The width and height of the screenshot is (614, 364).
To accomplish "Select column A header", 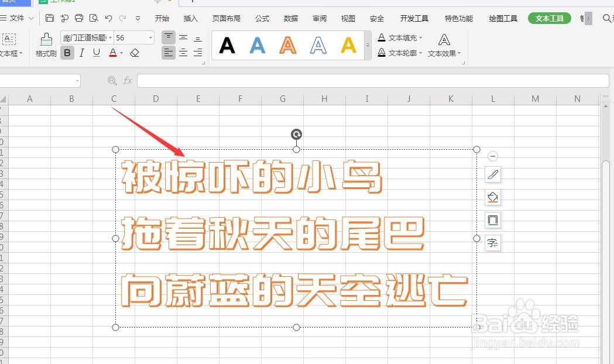I will click(29, 99).
